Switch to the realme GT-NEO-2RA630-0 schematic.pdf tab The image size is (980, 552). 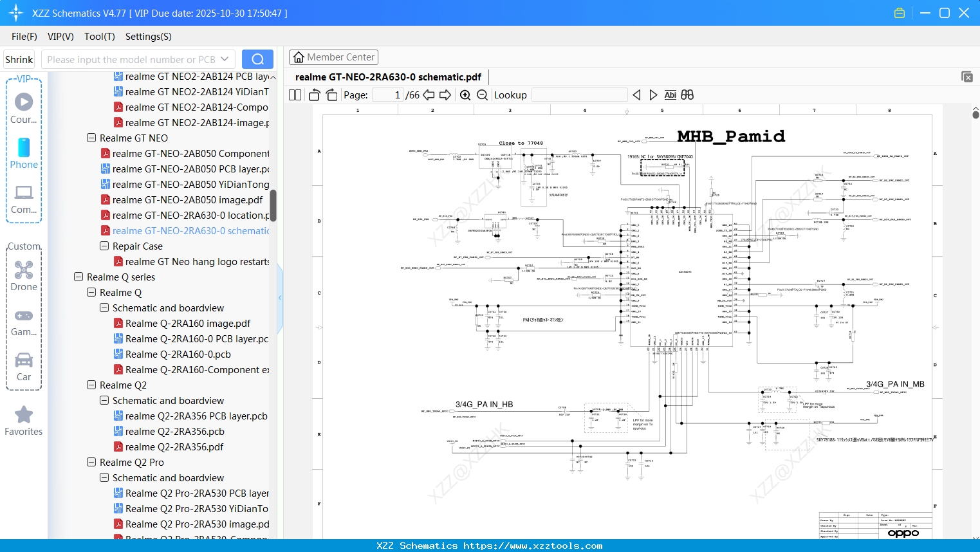click(x=387, y=77)
